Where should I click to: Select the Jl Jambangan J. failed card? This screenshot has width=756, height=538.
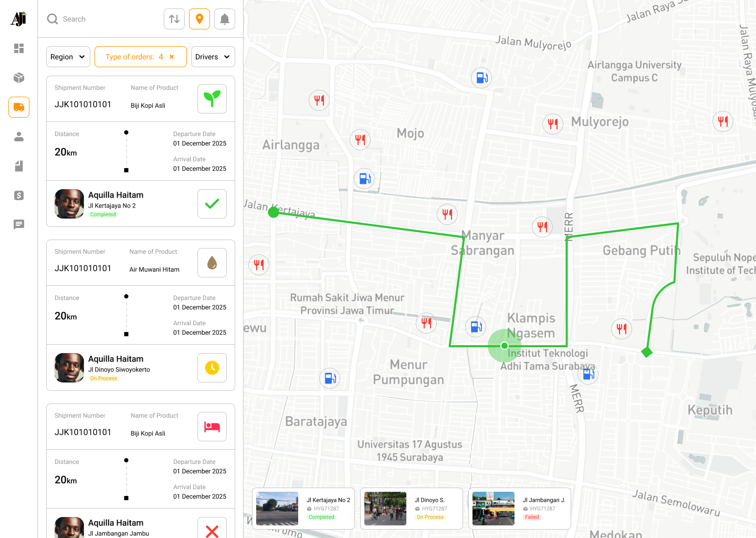point(520,509)
